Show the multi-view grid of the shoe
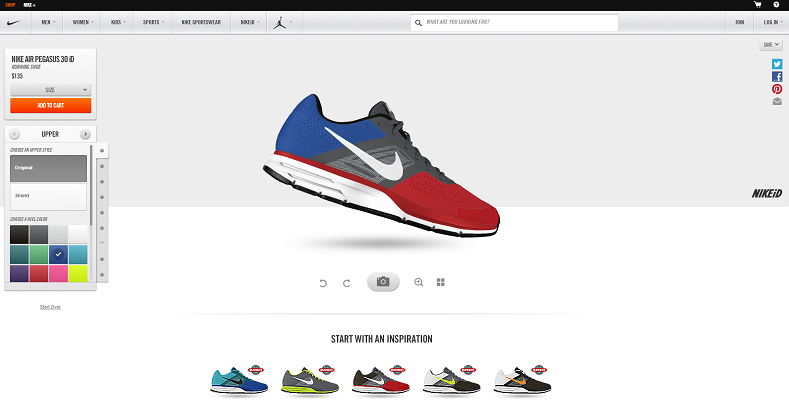Image resolution: width=789 pixels, height=405 pixels. (441, 282)
